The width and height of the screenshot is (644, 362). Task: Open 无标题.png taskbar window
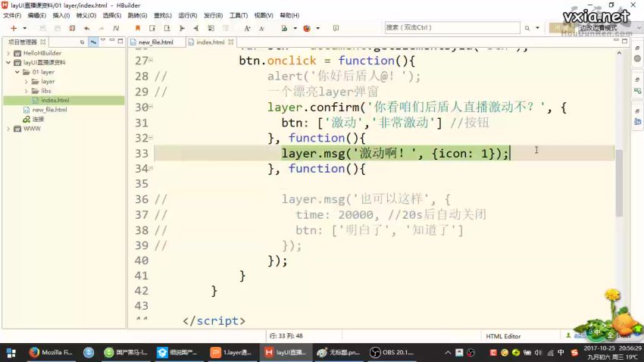339,352
